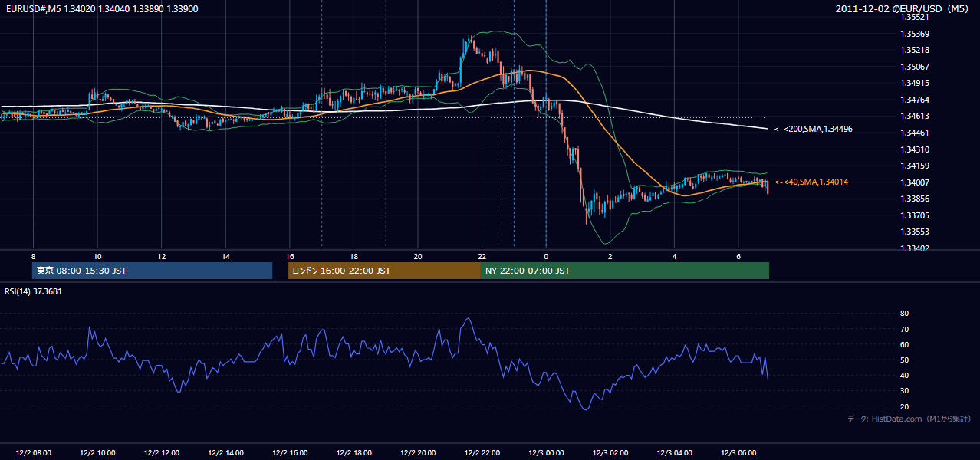Click the 12/2 16:00 time label
This screenshot has height=460, width=980.
(x=289, y=453)
